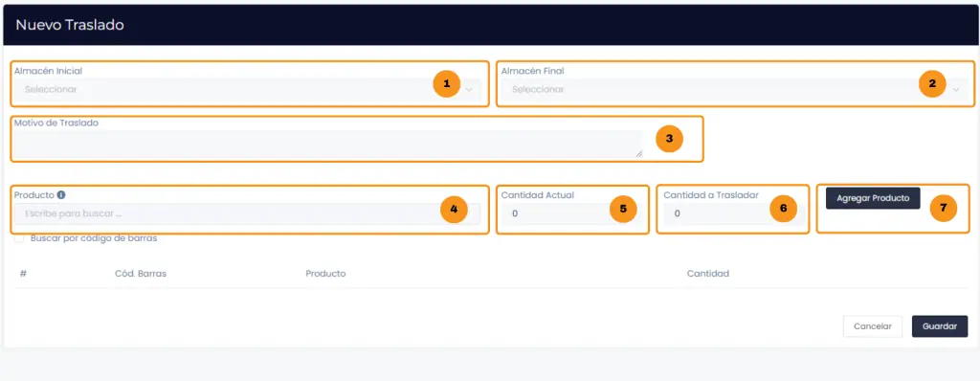The image size is (980, 381).
Task: Click the Cancelar button
Action: pos(873,326)
